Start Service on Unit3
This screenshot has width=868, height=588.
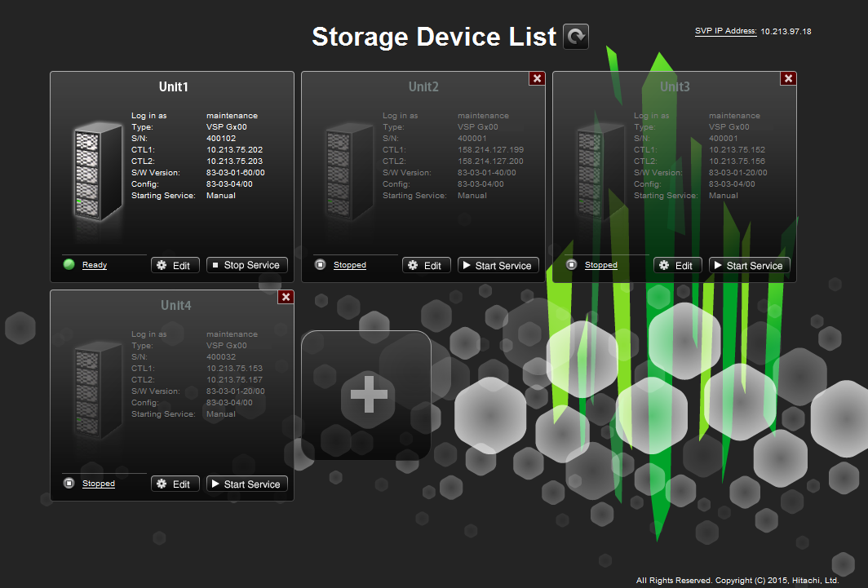coord(750,266)
